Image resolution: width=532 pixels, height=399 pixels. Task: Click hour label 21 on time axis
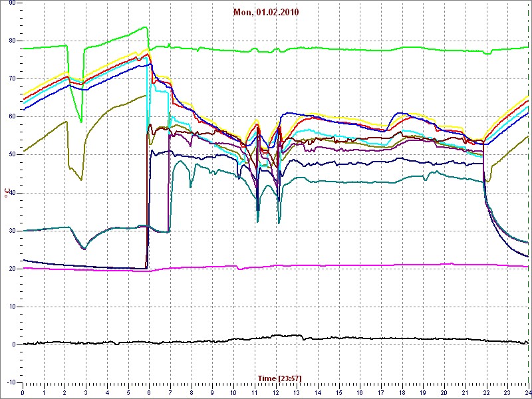click(465, 392)
